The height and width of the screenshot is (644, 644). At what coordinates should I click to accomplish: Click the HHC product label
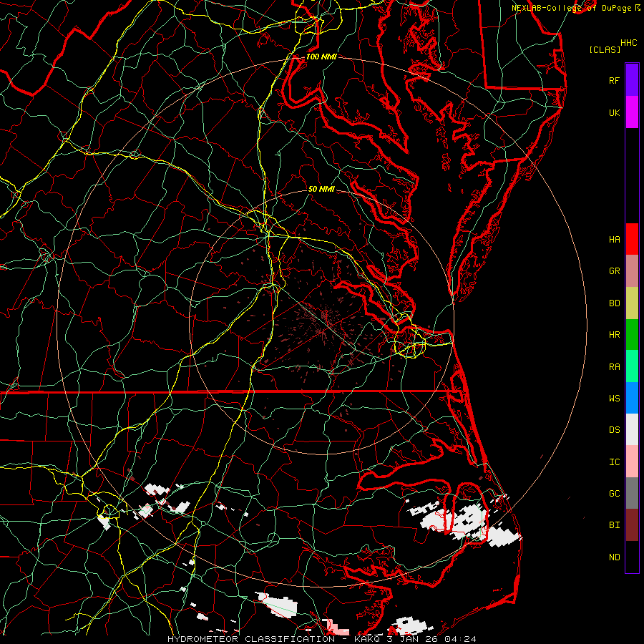pyautogui.click(x=629, y=43)
